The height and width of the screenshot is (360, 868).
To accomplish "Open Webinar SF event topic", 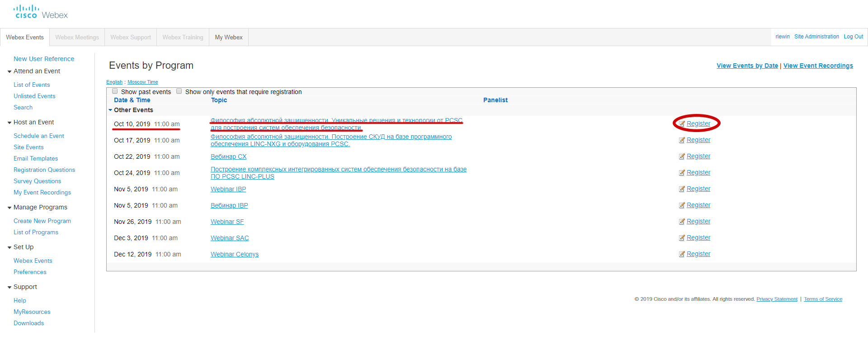I will [227, 222].
